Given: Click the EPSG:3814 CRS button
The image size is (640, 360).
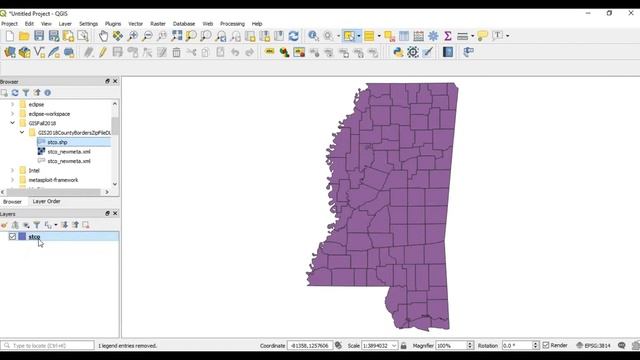Looking at the screenshot, I should tap(593, 345).
